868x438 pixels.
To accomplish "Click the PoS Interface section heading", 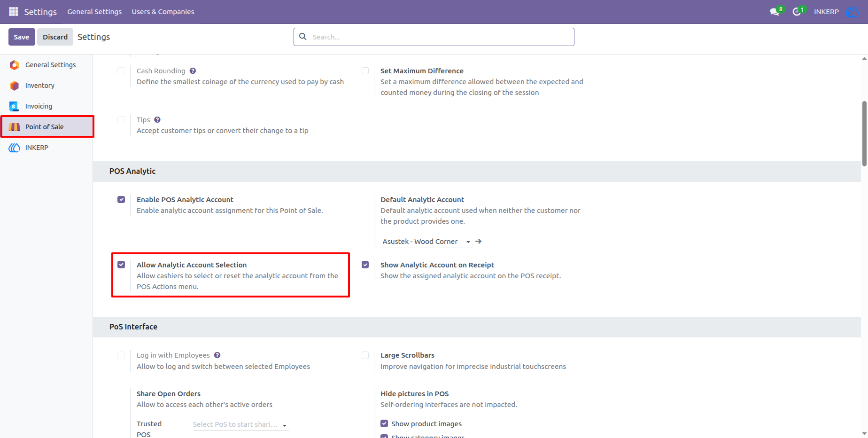I will [x=133, y=327].
